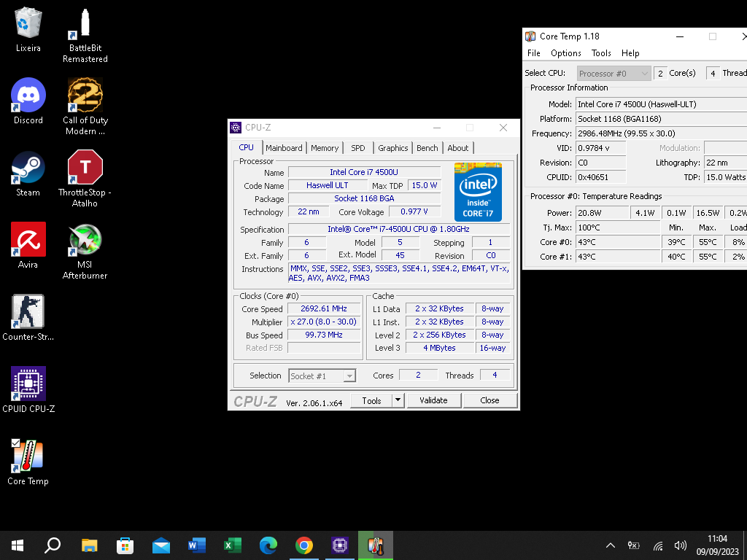Open volume speaker tray icon
The height and width of the screenshot is (560, 747).
[681, 545]
